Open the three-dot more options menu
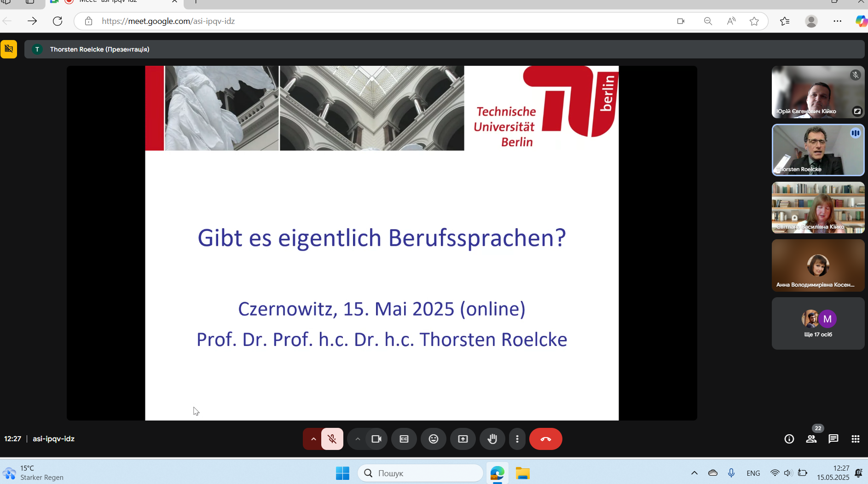The height and width of the screenshot is (484, 868). pos(517,439)
